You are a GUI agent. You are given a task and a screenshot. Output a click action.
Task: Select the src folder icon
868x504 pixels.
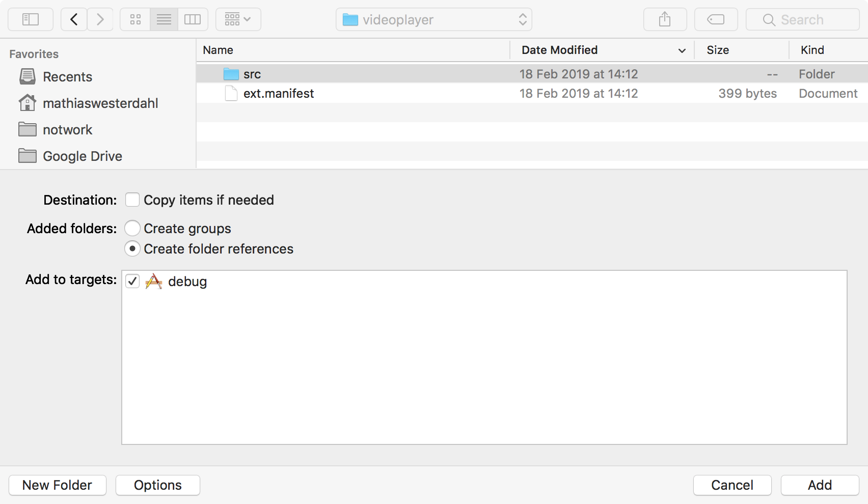click(x=231, y=74)
